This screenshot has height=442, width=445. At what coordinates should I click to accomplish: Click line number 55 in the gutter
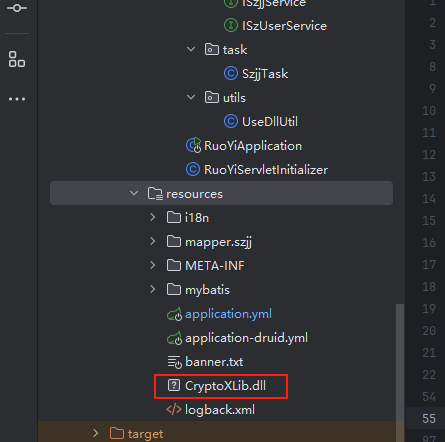tap(429, 418)
